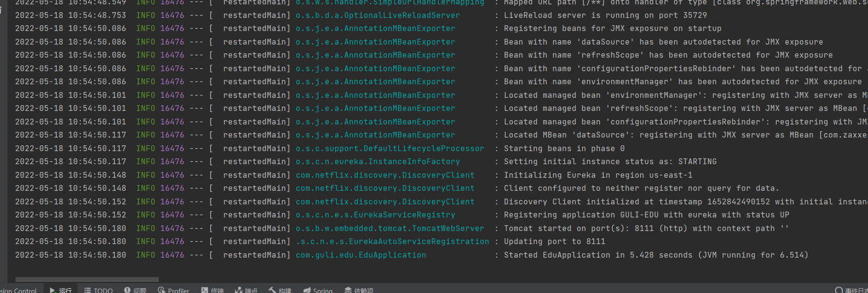Click the "Bean with name 'environmentManager'" log message
The height and width of the screenshot is (293, 868).
[x=683, y=82]
